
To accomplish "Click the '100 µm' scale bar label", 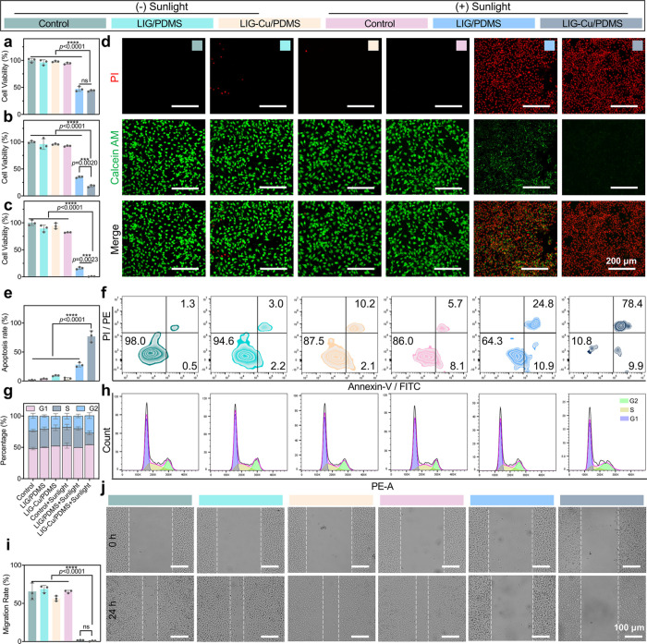I will 628,628.
